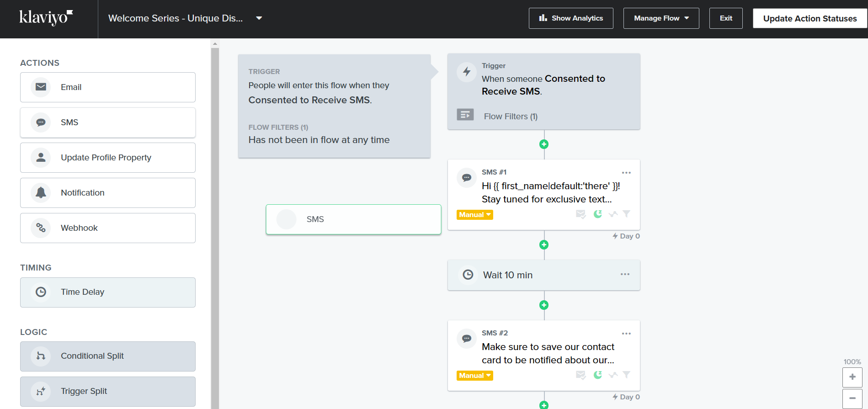Open the three-dot menu on Wait 10 min
The width and height of the screenshot is (868, 409).
(x=625, y=274)
